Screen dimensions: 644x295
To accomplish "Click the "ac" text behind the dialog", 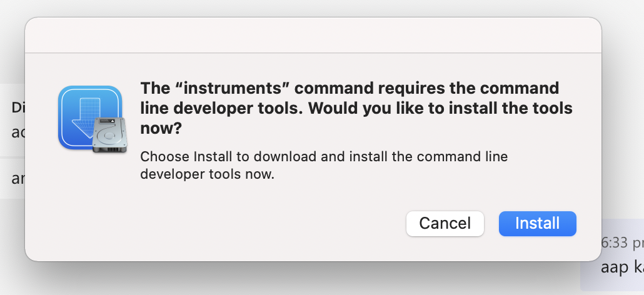I will click(18, 132).
